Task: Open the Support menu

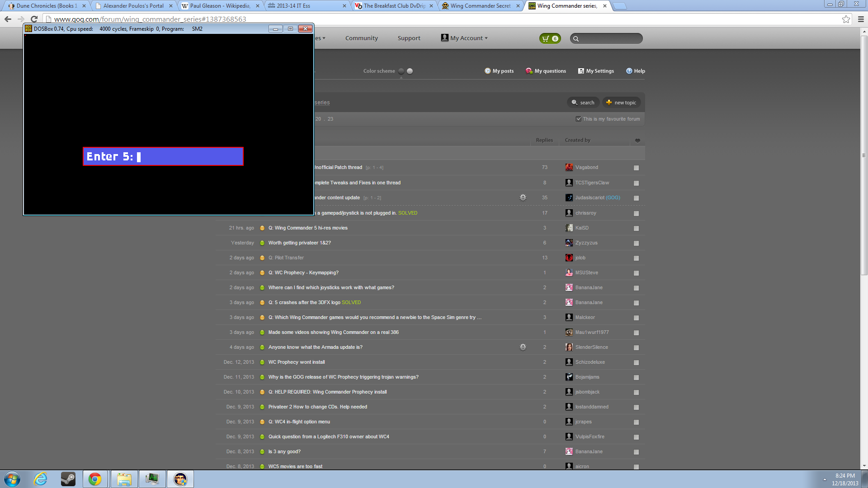Action: tap(409, 38)
